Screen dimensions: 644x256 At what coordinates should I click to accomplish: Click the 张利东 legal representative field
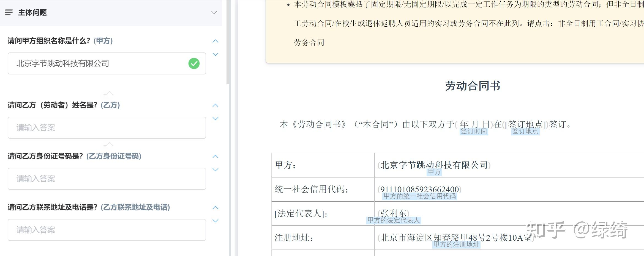(394, 213)
